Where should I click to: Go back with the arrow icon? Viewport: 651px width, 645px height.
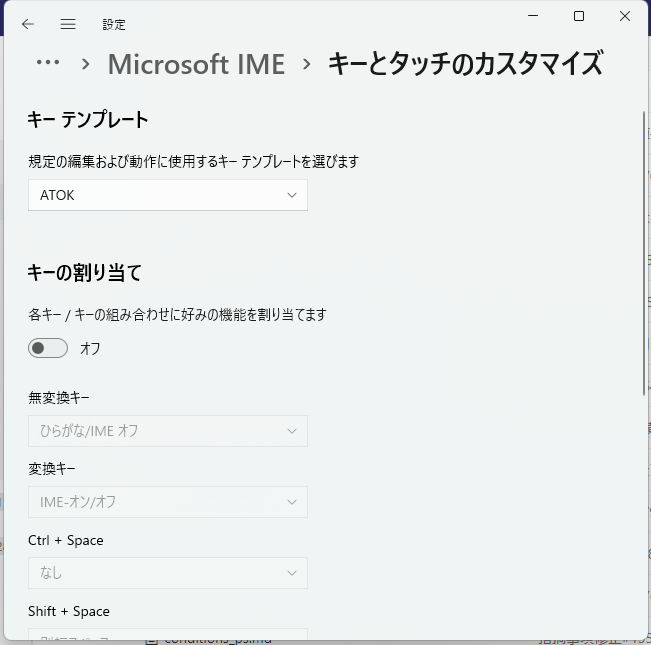click(28, 24)
